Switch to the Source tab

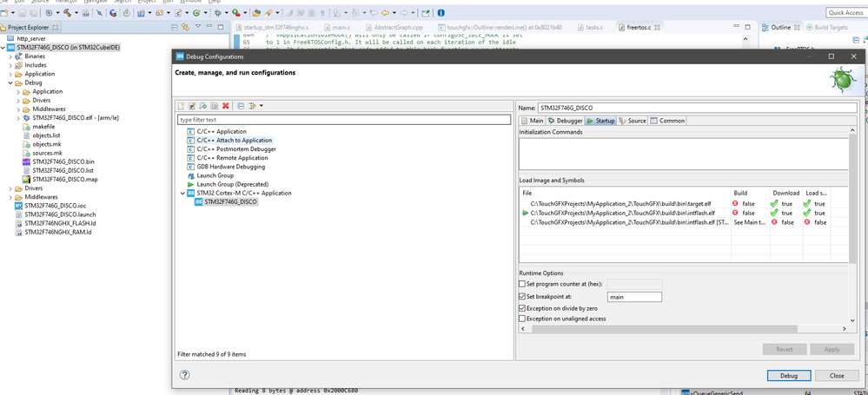[633, 121]
